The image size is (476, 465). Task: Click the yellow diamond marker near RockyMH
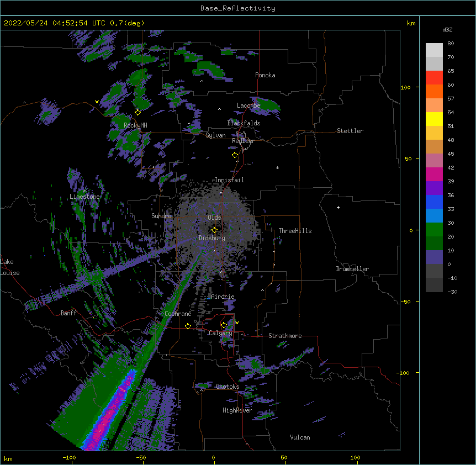coord(137,112)
